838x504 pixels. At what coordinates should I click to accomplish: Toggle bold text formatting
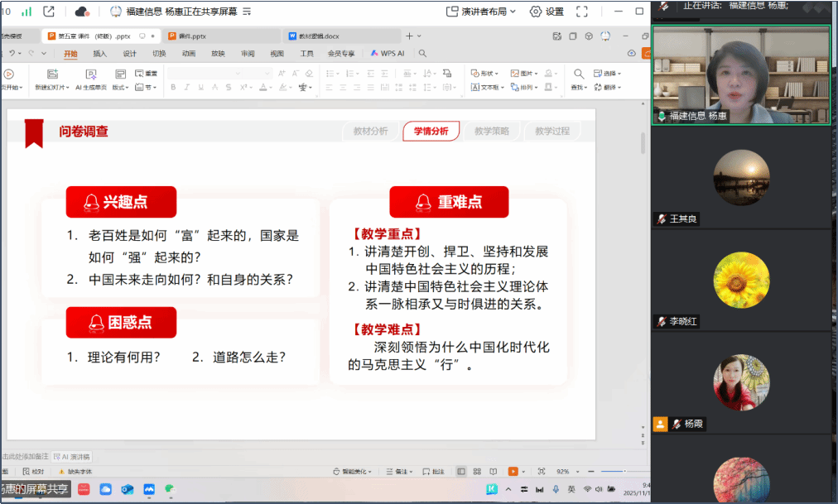click(x=173, y=87)
